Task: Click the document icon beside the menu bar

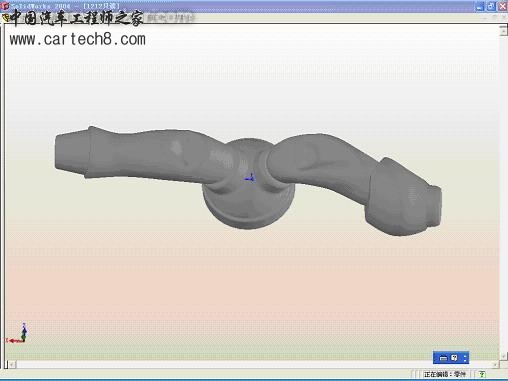Action: click(x=6, y=18)
